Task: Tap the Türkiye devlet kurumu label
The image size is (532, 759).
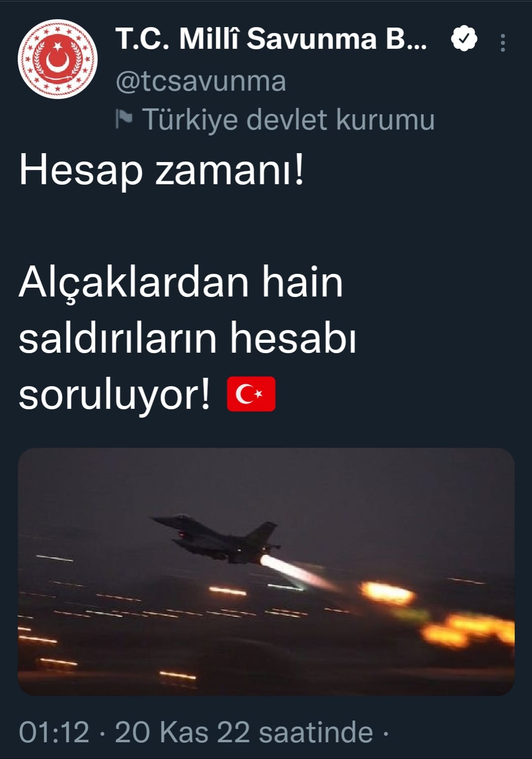Action: pyautogui.click(x=288, y=119)
